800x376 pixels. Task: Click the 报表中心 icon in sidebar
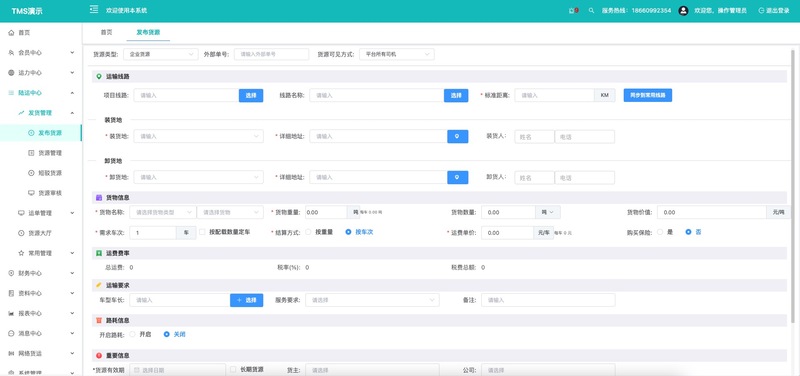point(11,313)
